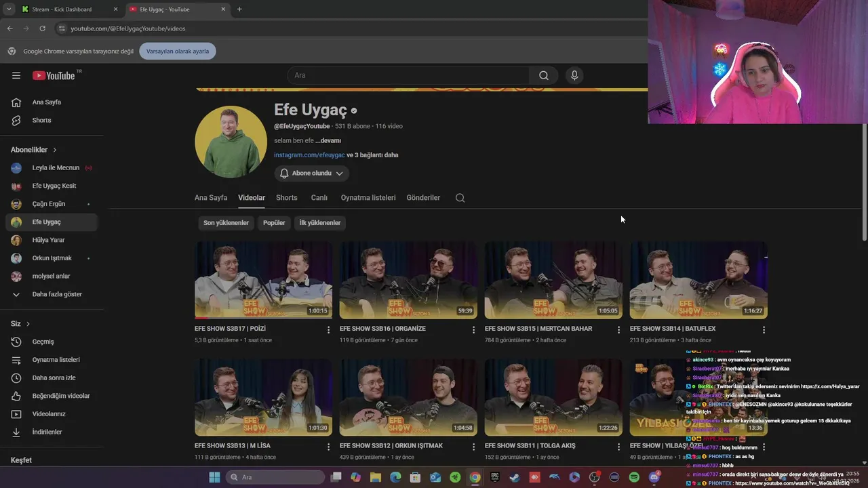Image resolution: width=868 pixels, height=488 pixels.
Task: Click the search magnifier button
Action: coord(544,75)
